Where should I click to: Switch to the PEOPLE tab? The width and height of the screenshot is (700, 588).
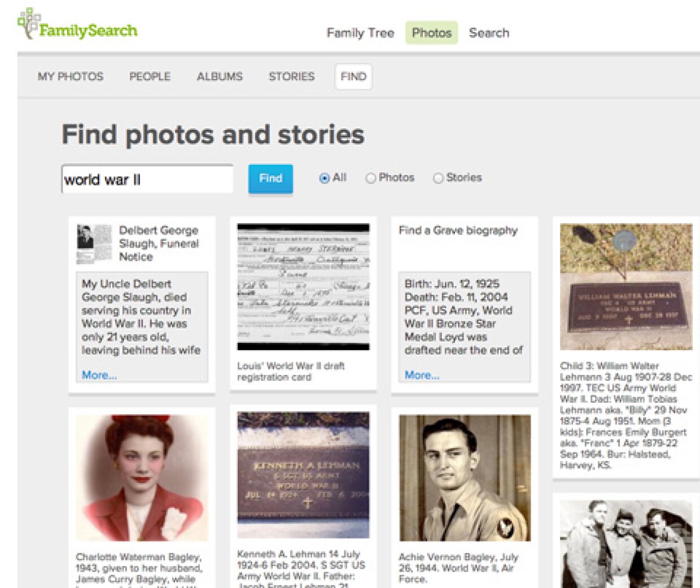pyautogui.click(x=150, y=76)
